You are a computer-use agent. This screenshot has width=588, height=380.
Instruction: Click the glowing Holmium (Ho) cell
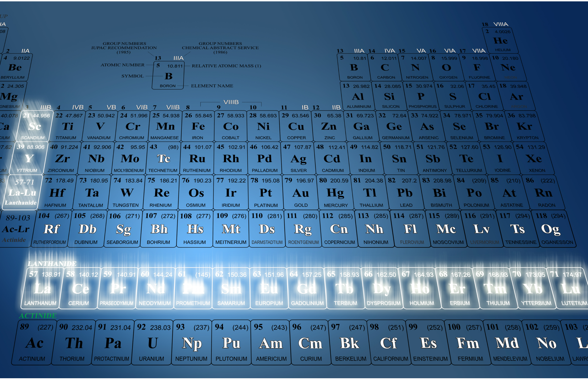(x=420, y=288)
